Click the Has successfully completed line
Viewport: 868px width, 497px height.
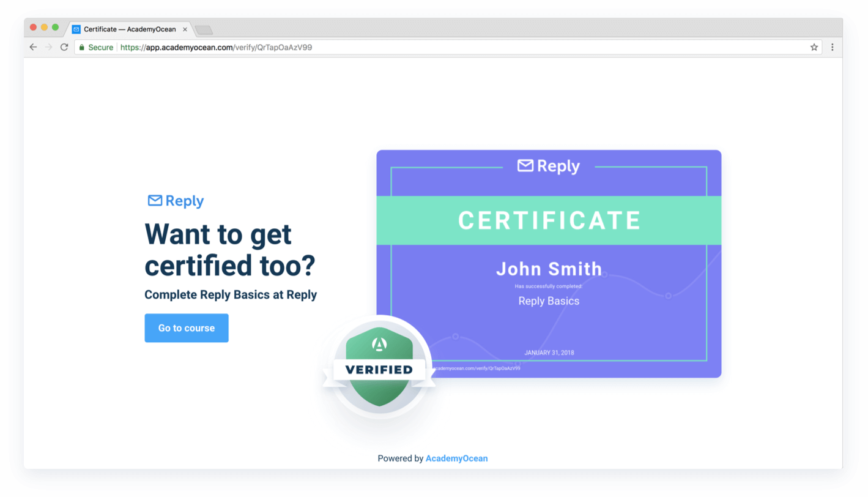point(549,286)
